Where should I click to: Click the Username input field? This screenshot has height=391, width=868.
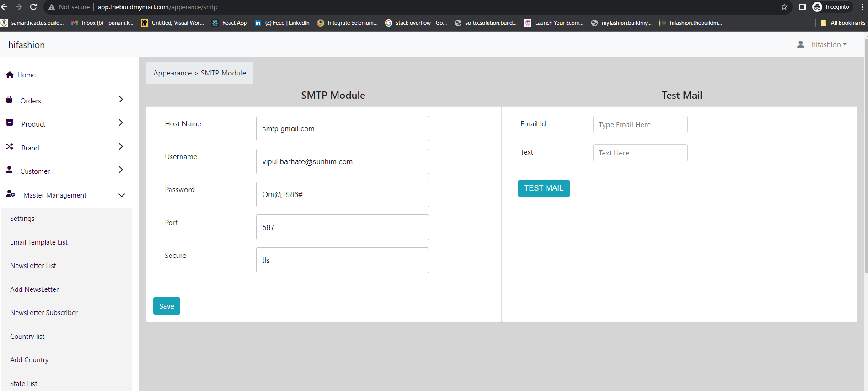(x=343, y=161)
